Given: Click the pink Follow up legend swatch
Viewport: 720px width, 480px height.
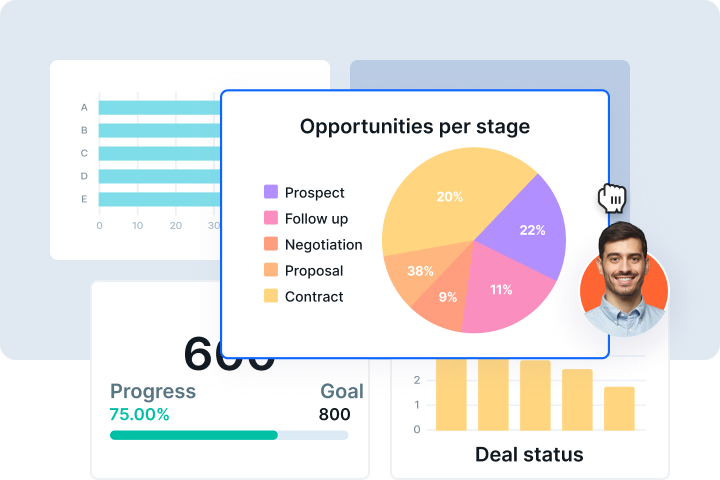Looking at the screenshot, I should pos(271,218).
